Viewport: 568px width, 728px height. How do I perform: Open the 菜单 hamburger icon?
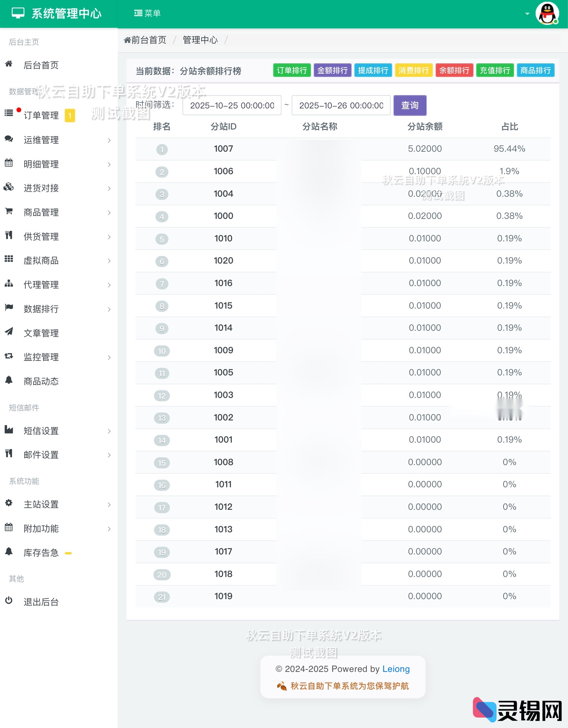click(137, 12)
